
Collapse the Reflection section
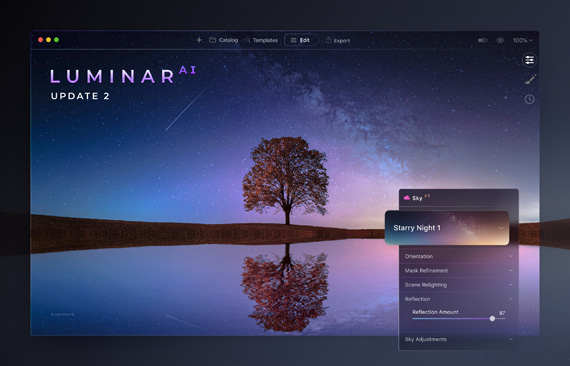click(458, 299)
